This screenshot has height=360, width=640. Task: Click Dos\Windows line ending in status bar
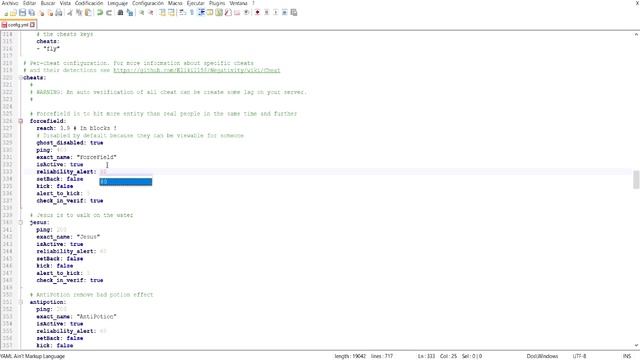542,356
